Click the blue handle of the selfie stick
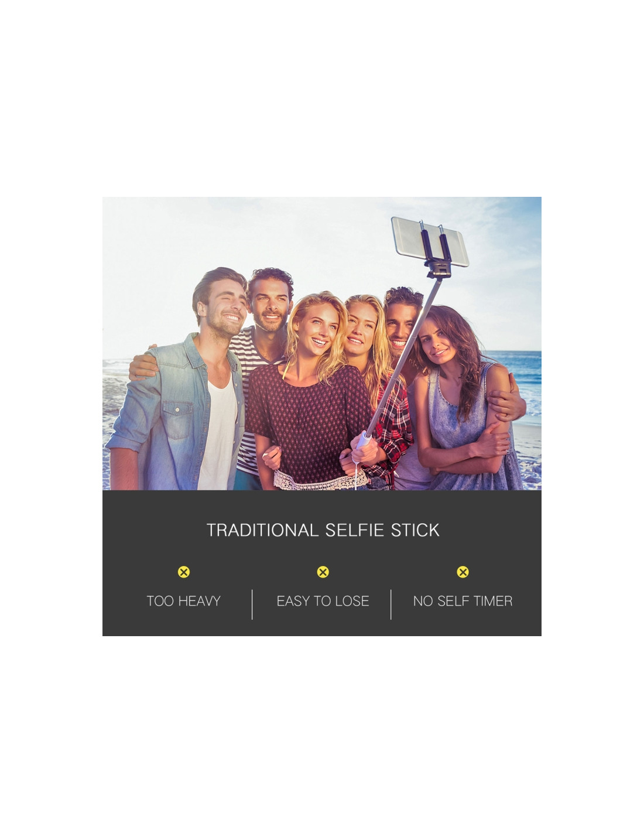Image resolution: width=644 pixels, height=833 pixels. click(364, 441)
